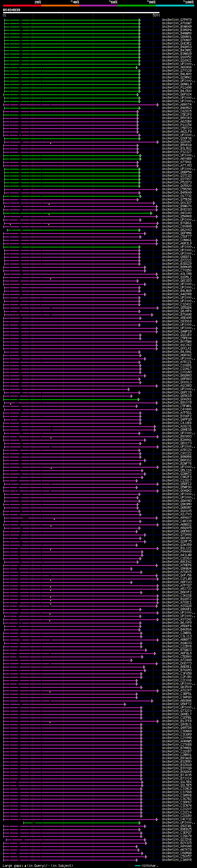Select hit UniRef100_Q6CUD3

[177, 281]
